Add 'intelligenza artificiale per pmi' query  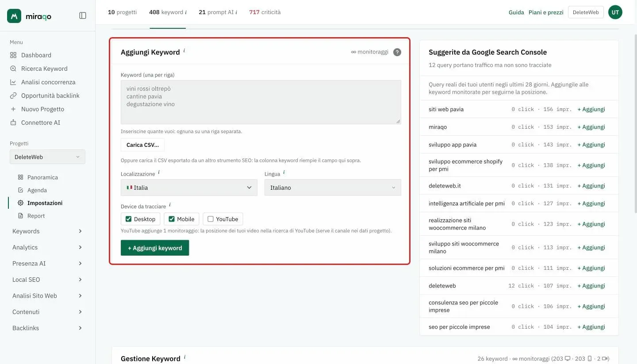(591, 203)
